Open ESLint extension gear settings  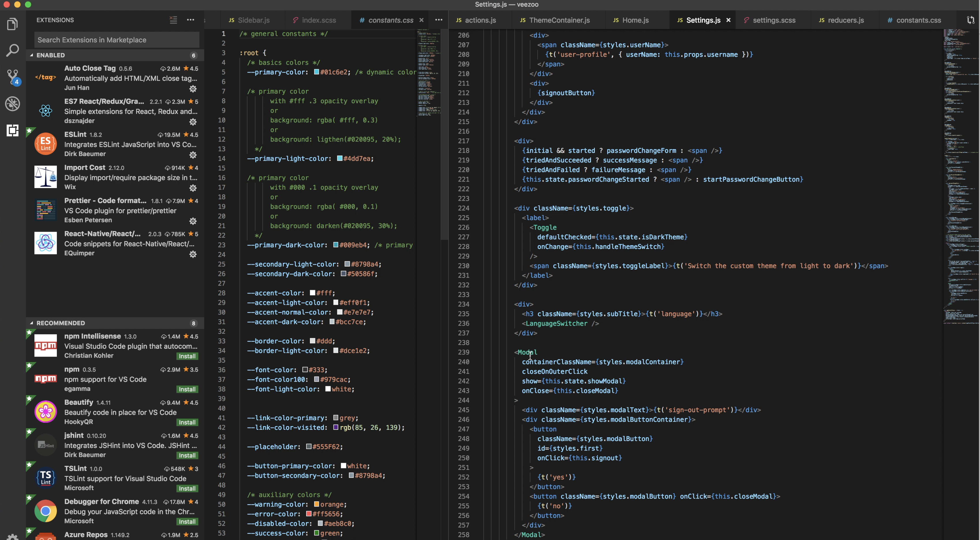coord(193,155)
